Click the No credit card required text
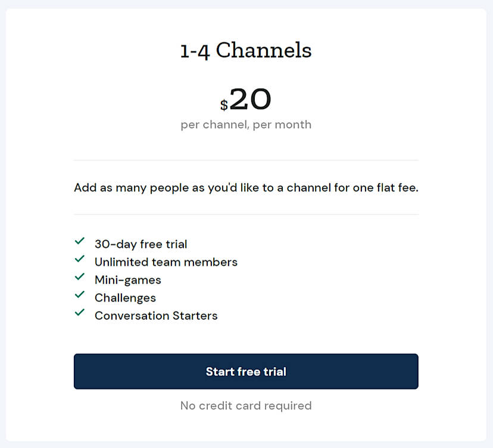Screen dimensions: 493x448 246,406
